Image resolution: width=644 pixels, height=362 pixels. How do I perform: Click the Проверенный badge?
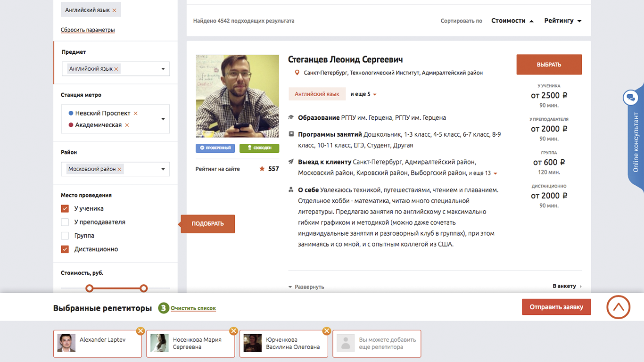click(x=215, y=148)
